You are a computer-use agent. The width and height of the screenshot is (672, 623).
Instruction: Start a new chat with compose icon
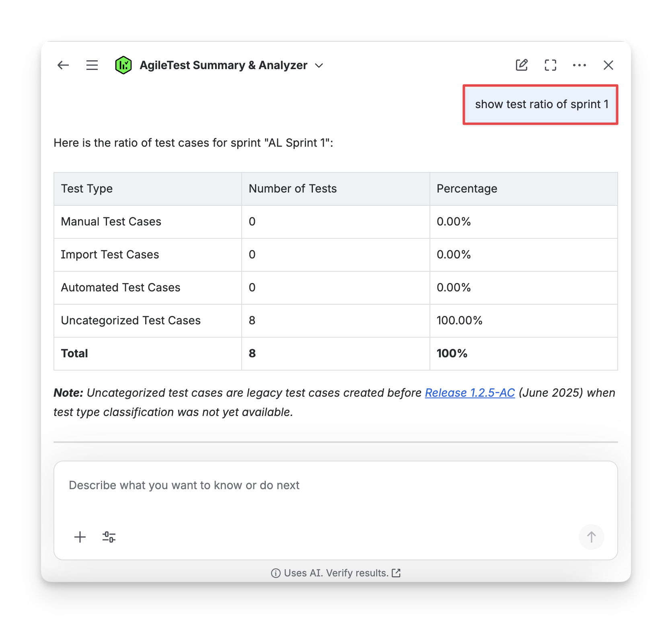point(522,65)
